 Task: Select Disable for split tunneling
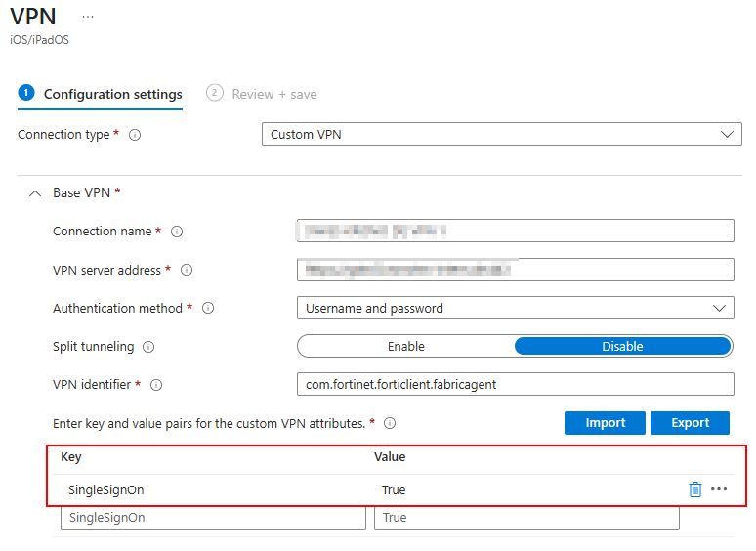[x=622, y=347]
